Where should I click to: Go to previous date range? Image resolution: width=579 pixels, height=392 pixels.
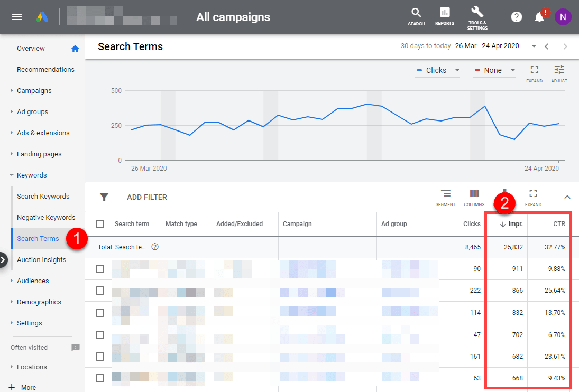pyautogui.click(x=547, y=46)
